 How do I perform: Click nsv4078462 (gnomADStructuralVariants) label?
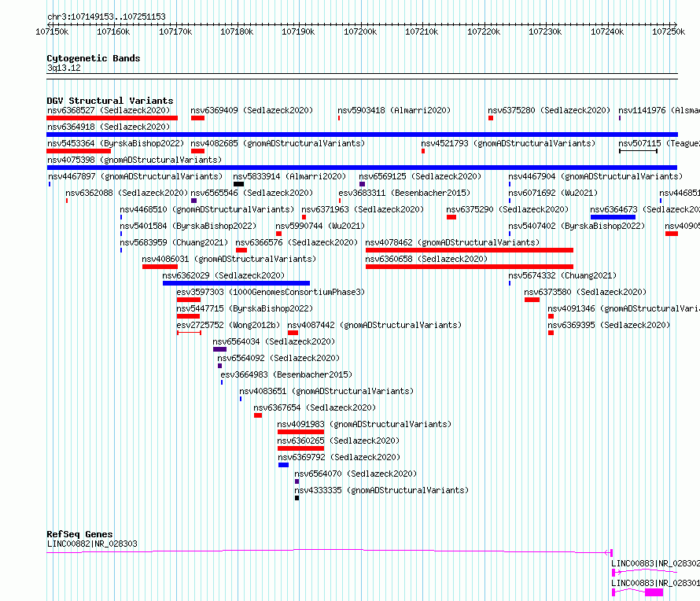point(452,242)
